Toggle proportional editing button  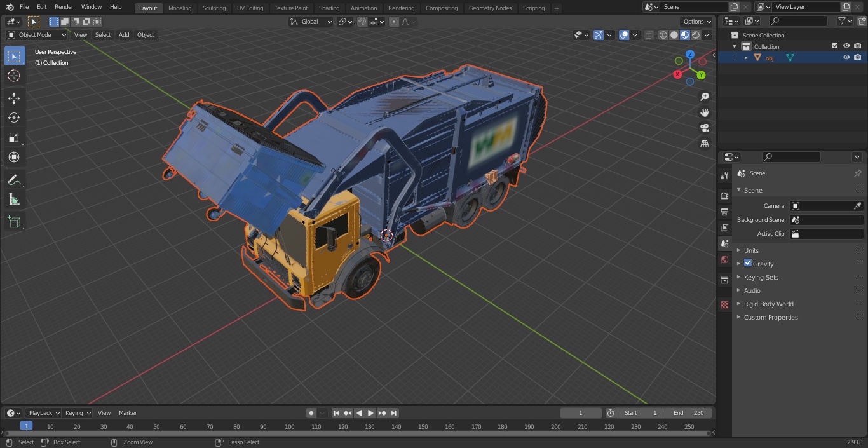click(x=394, y=22)
